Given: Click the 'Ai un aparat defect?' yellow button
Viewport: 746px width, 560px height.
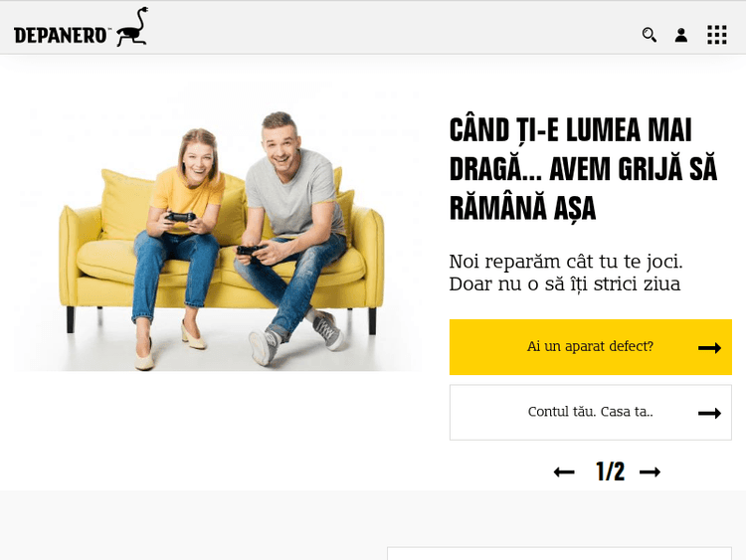Looking at the screenshot, I should (x=591, y=347).
